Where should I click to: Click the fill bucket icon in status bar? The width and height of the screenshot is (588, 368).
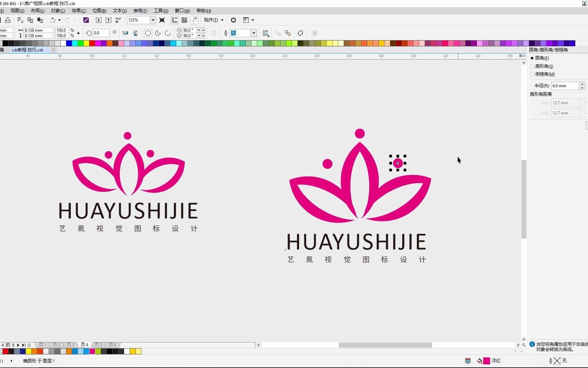[x=479, y=361]
